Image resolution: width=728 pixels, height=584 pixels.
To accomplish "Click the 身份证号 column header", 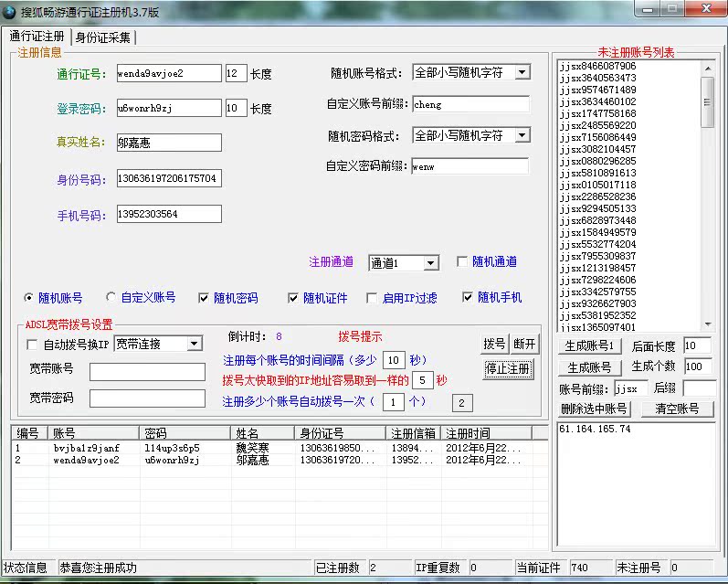I will point(341,433).
